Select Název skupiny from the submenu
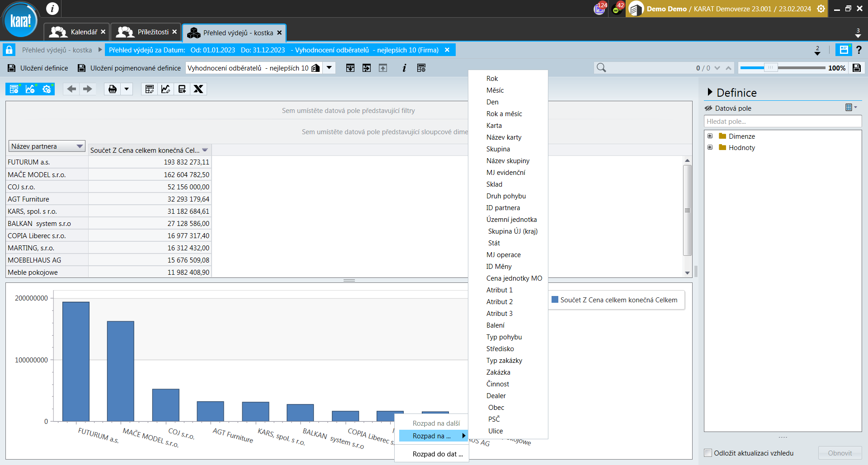This screenshot has width=868, height=465. tap(508, 161)
